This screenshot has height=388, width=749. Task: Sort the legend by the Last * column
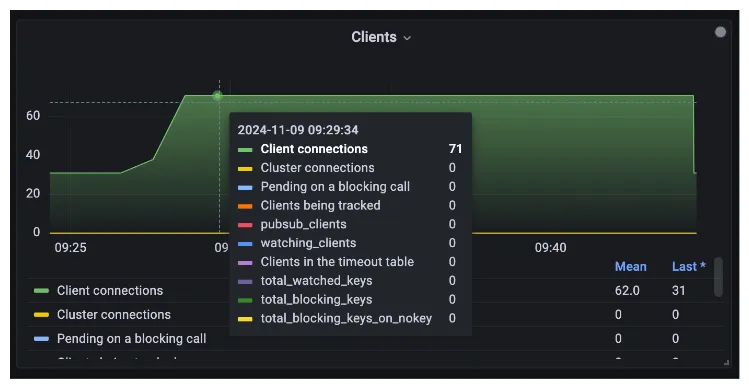click(x=688, y=267)
